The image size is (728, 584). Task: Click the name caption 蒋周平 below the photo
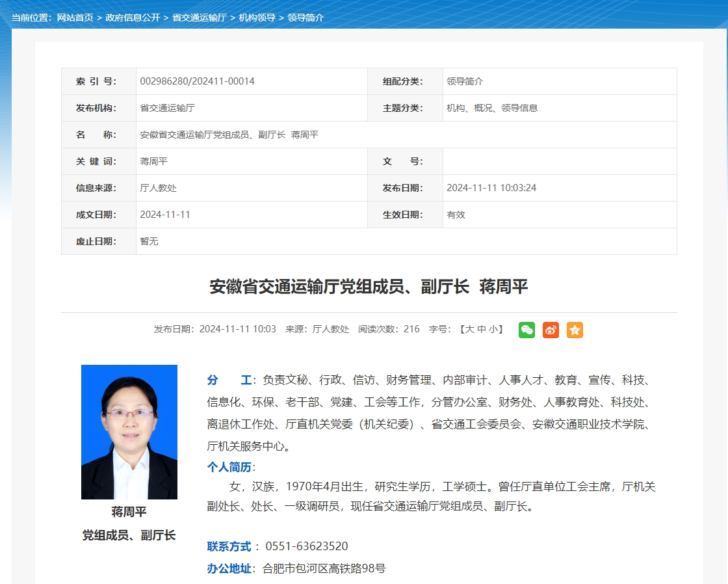[x=129, y=512]
